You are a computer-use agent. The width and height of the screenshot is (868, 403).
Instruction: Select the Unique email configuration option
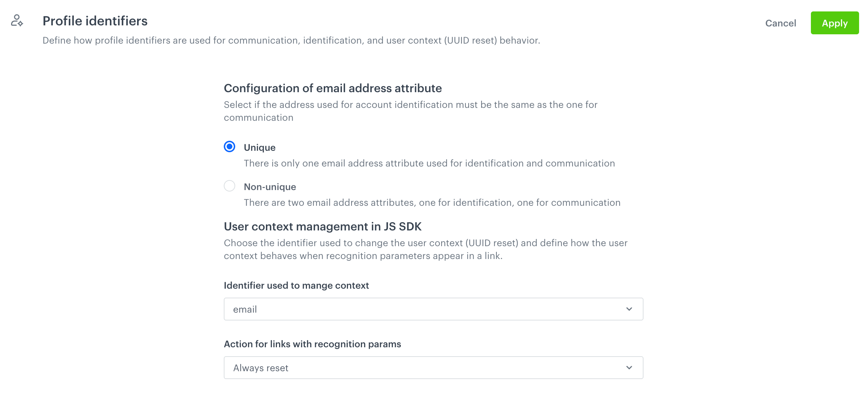coord(229,146)
